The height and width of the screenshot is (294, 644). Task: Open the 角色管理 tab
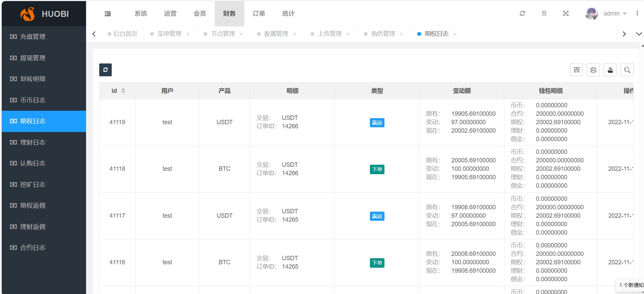[383, 34]
